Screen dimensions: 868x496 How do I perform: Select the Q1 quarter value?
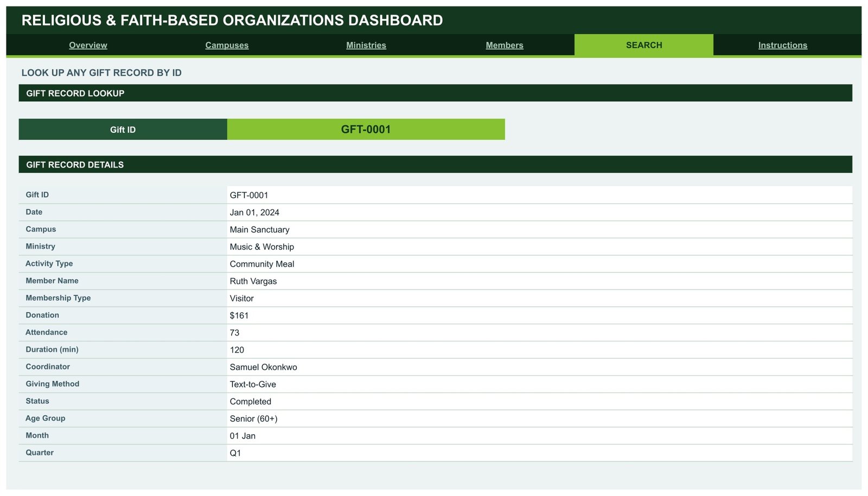click(235, 453)
